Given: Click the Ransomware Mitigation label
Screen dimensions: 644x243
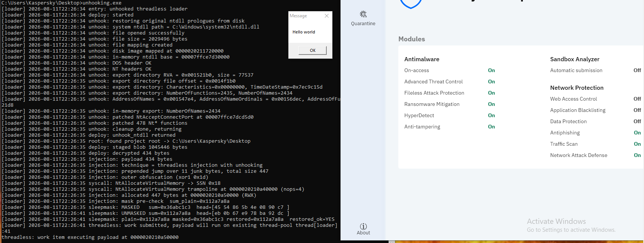Looking at the screenshot, I should click(432, 104).
